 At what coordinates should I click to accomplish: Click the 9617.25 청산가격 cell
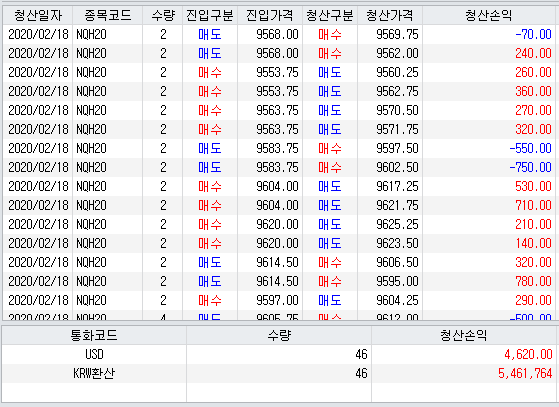[x=390, y=186]
